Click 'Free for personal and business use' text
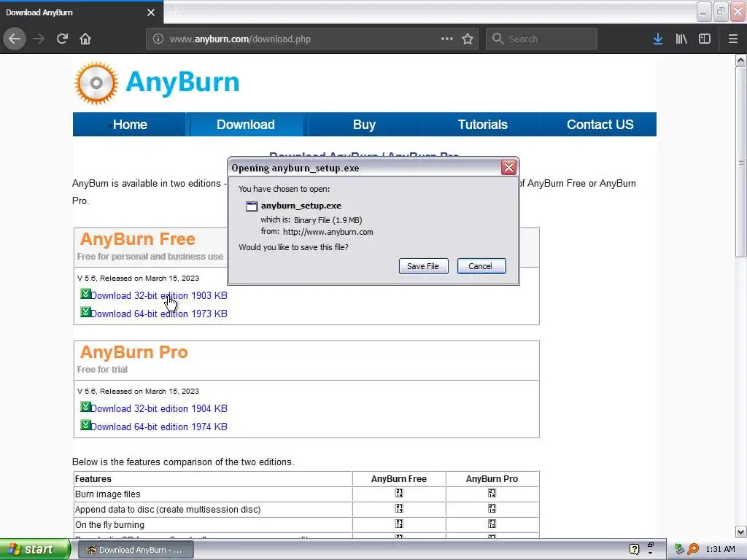This screenshot has height=560, width=747. coord(150,256)
